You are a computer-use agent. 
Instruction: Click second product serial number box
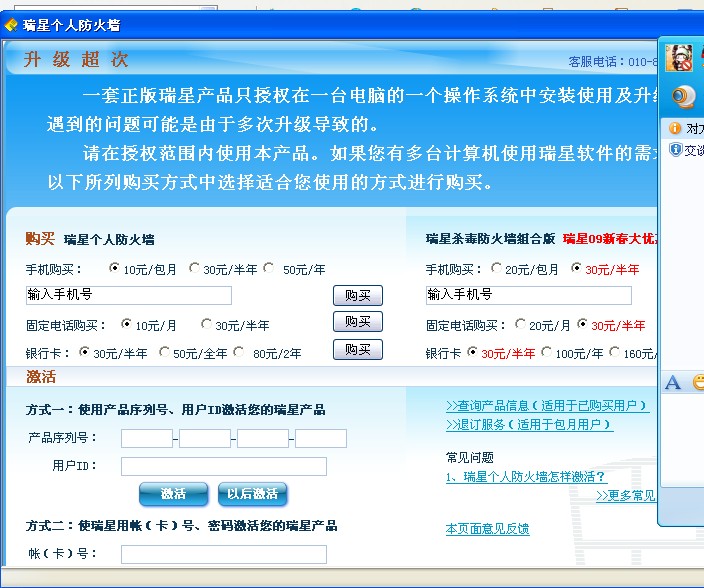tap(205, 439)
